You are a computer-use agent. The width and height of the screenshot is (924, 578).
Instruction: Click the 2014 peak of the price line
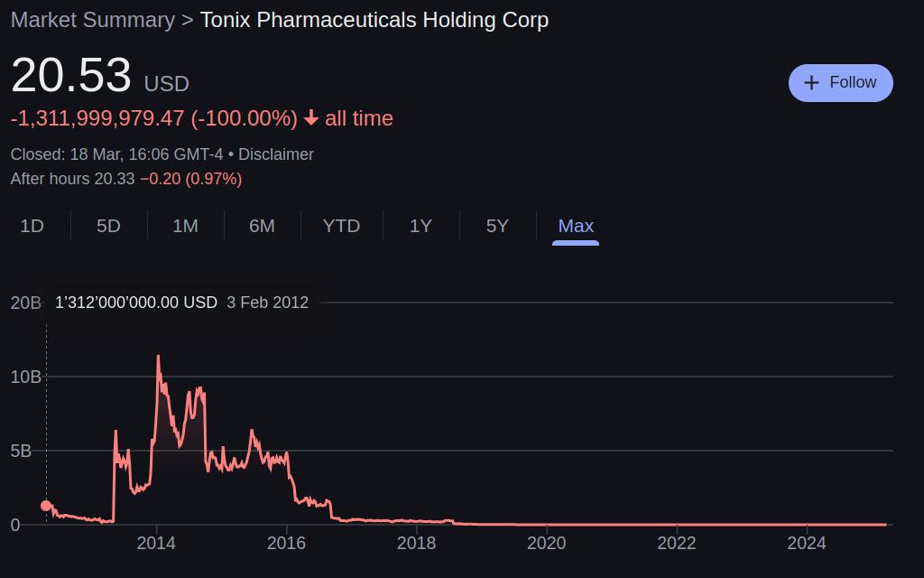(158, 356)
